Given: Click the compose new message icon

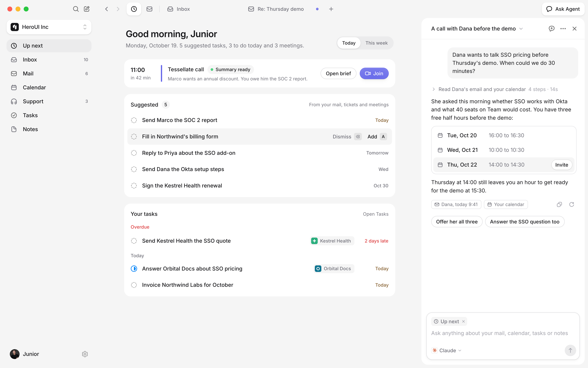Looking at the screenshot, I should (87, 9).
